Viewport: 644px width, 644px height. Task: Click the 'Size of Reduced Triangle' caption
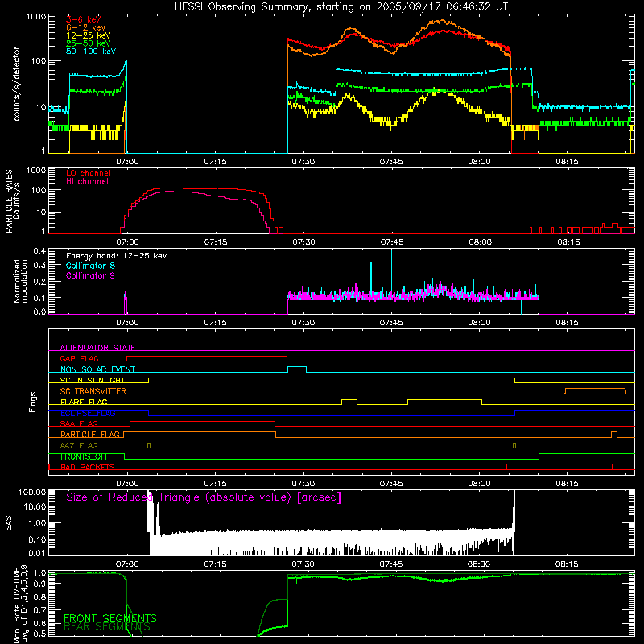pyautogui.click(x=204, y=497)
